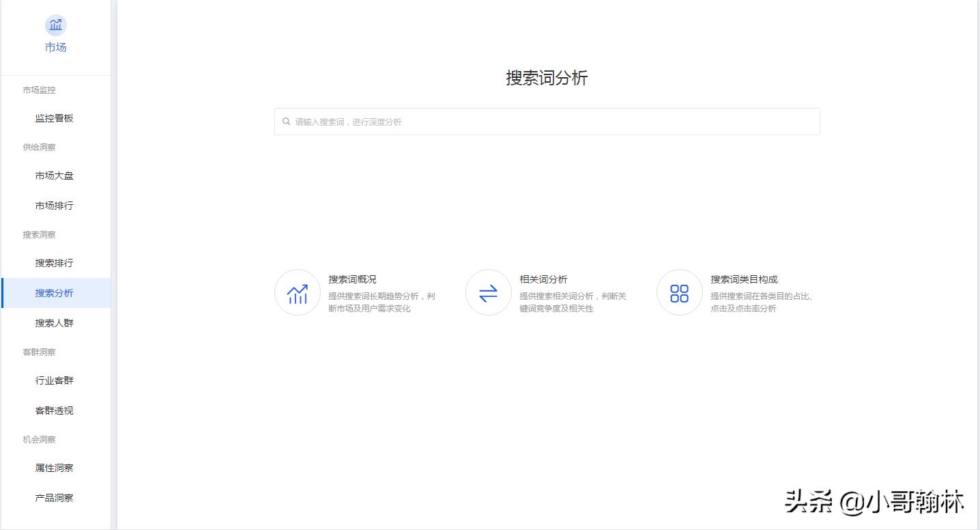Open 搜索人群 in the sidebar

[53, 322]
